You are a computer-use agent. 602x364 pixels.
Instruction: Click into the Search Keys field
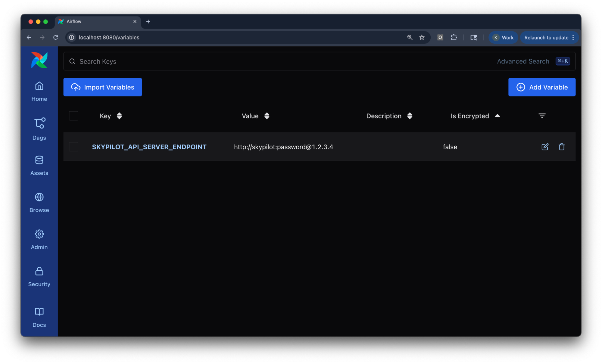[241, 61]
